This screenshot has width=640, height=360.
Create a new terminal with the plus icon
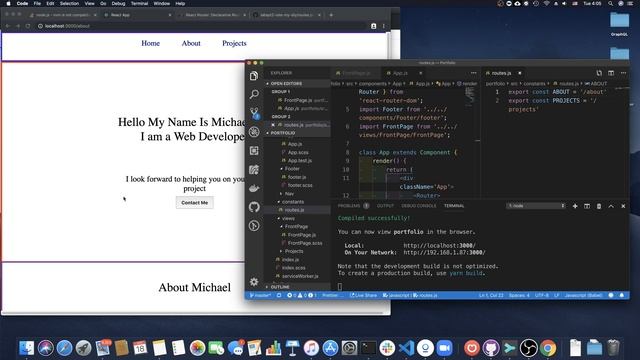coord(575,206)
